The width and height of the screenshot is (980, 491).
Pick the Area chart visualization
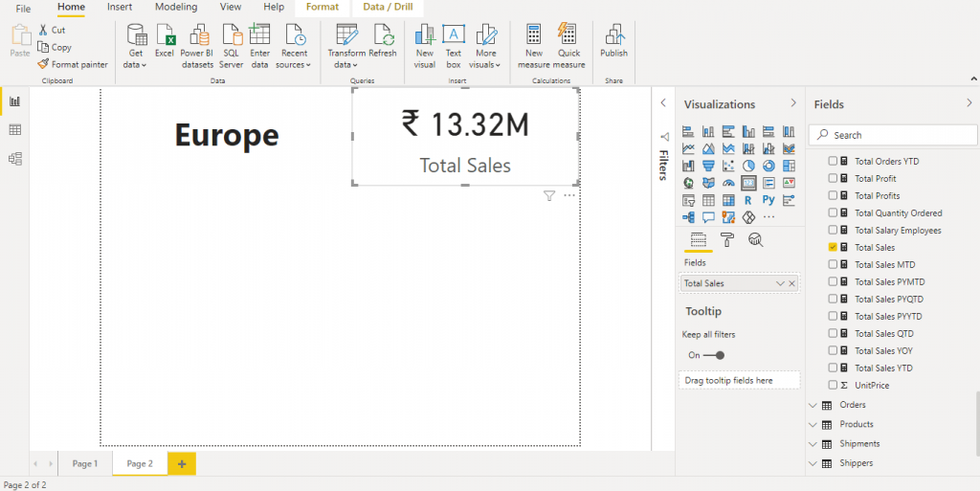point(708,148)
